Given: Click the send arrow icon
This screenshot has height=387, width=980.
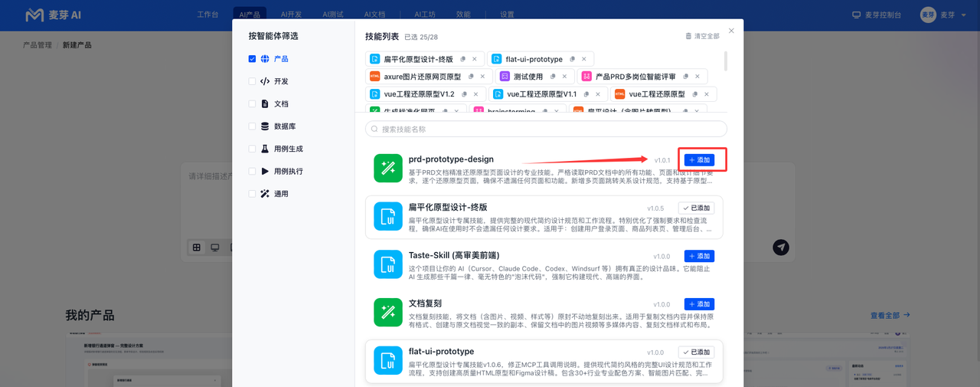Looking at the screenshot, I should tap(780, 247).
